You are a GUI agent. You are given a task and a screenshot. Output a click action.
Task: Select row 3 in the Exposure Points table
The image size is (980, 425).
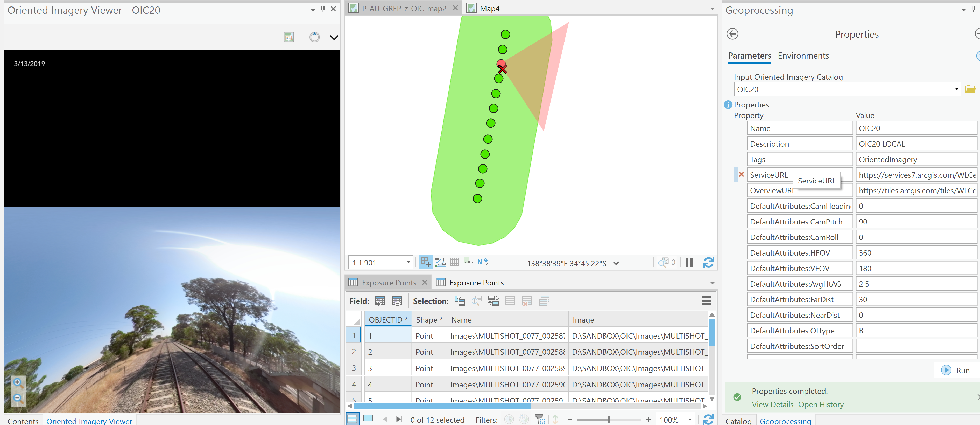354,368
